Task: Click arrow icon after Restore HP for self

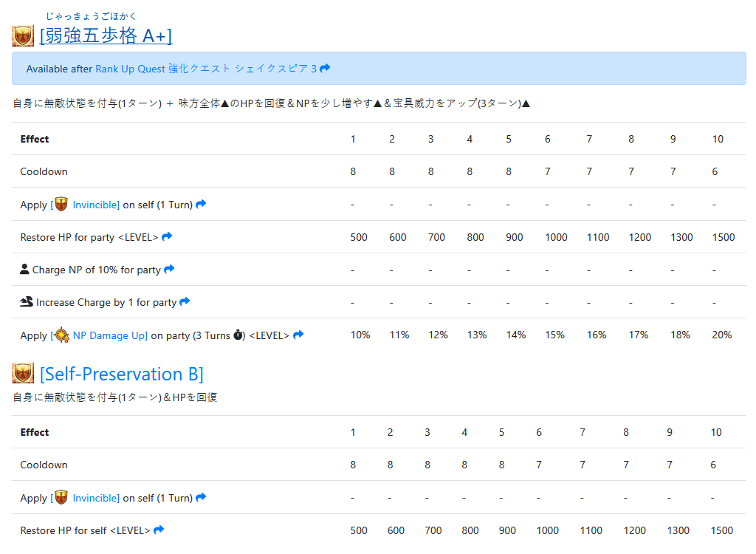Action: (x=159, y=530)
